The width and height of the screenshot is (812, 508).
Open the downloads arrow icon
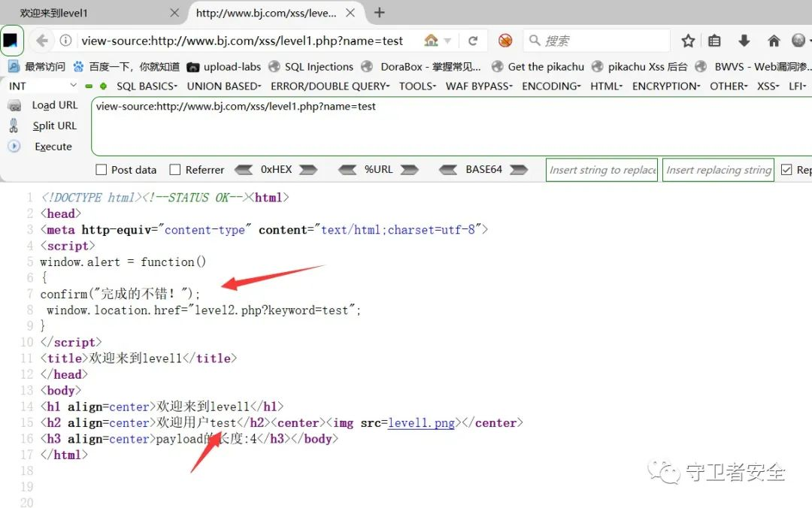pos(744,41)
